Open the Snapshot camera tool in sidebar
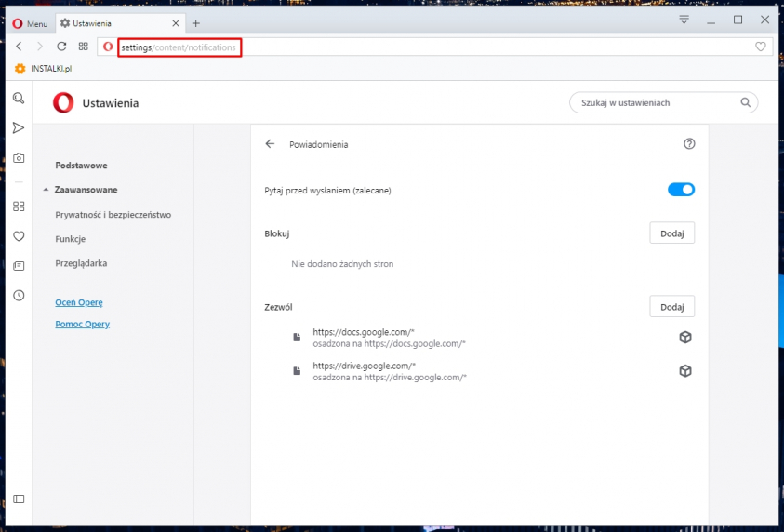 coord(19,158)
